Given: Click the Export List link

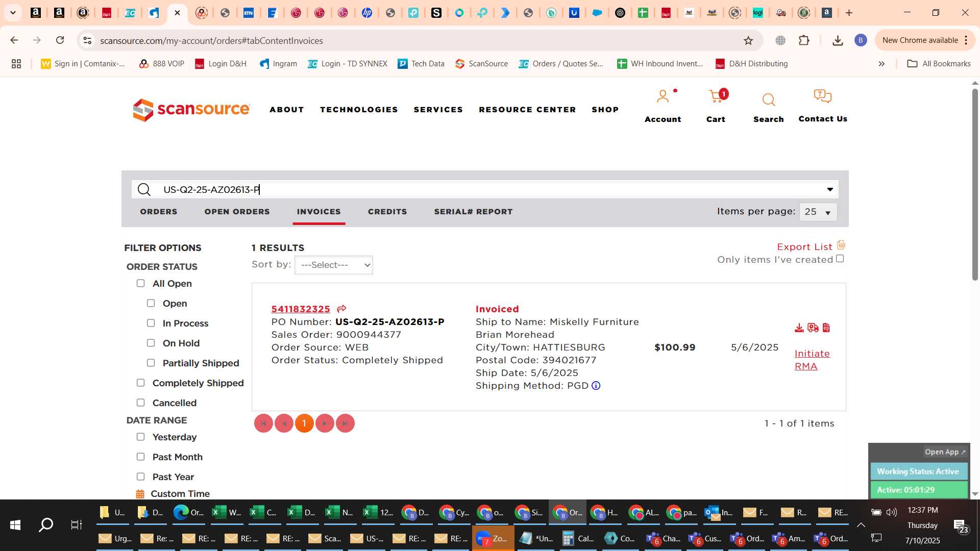Looking at the screenshot, I should 804,247.
